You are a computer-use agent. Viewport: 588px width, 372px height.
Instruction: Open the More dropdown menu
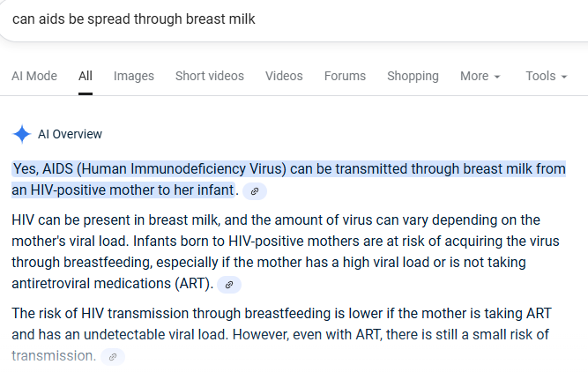pyautogui.click(x=480, y=76)
